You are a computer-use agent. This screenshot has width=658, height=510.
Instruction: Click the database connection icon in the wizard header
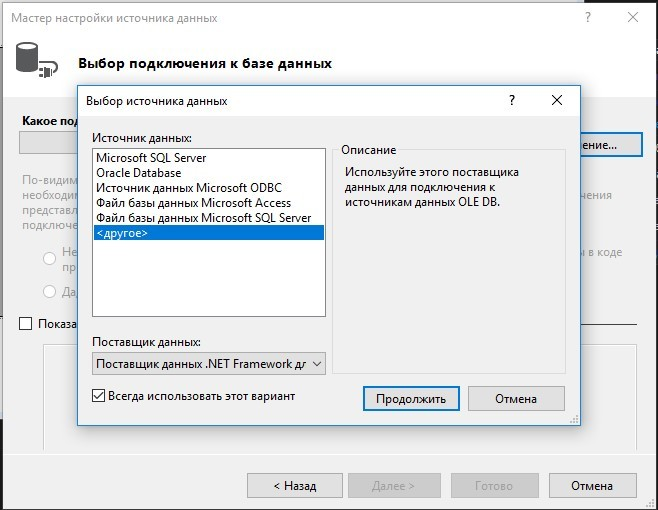click(36, 61)
